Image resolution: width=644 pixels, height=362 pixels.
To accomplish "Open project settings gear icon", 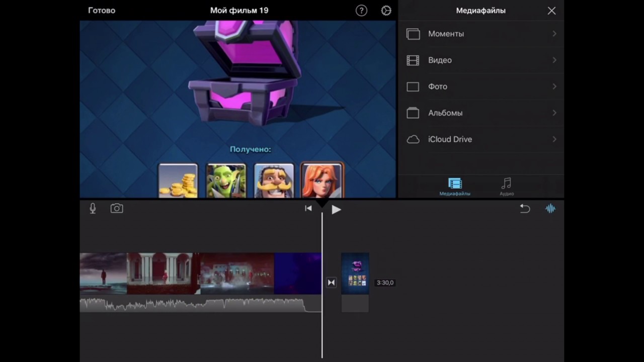I will coord(386,11).
